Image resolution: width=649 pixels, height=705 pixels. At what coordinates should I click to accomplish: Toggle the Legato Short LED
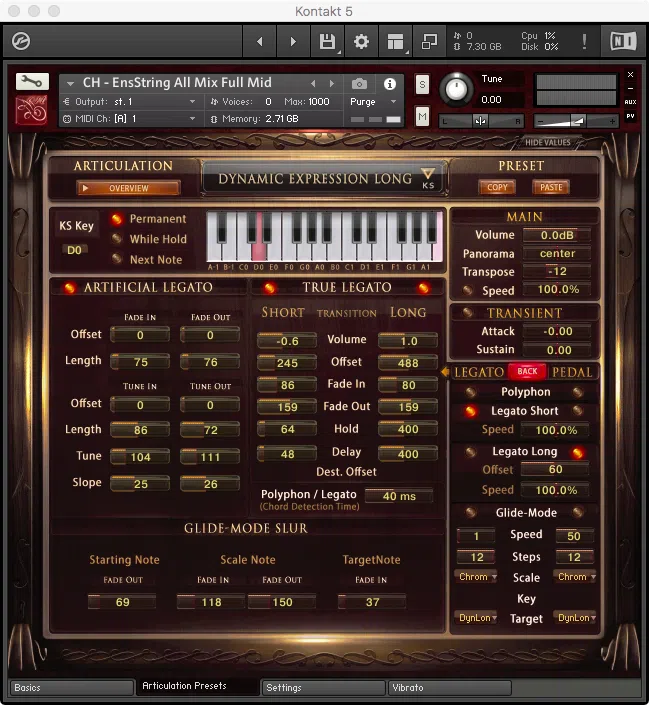coord(470,411)
